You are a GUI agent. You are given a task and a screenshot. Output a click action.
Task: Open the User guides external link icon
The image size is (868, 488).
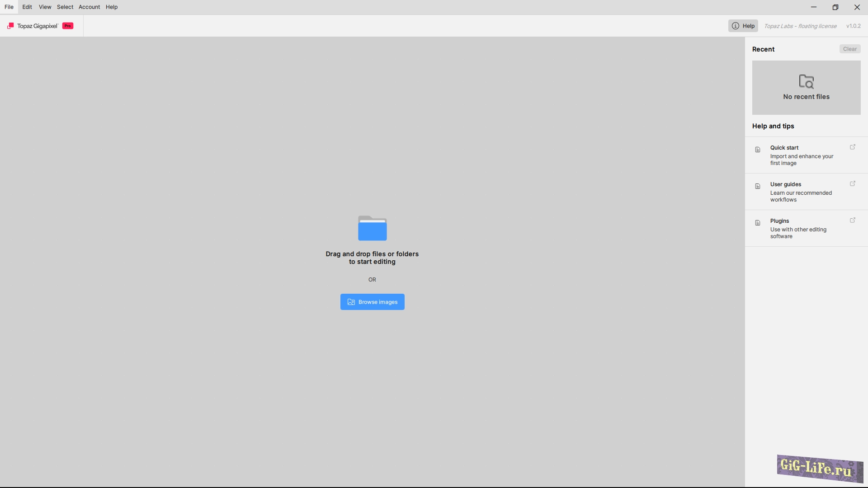(853, 184)
